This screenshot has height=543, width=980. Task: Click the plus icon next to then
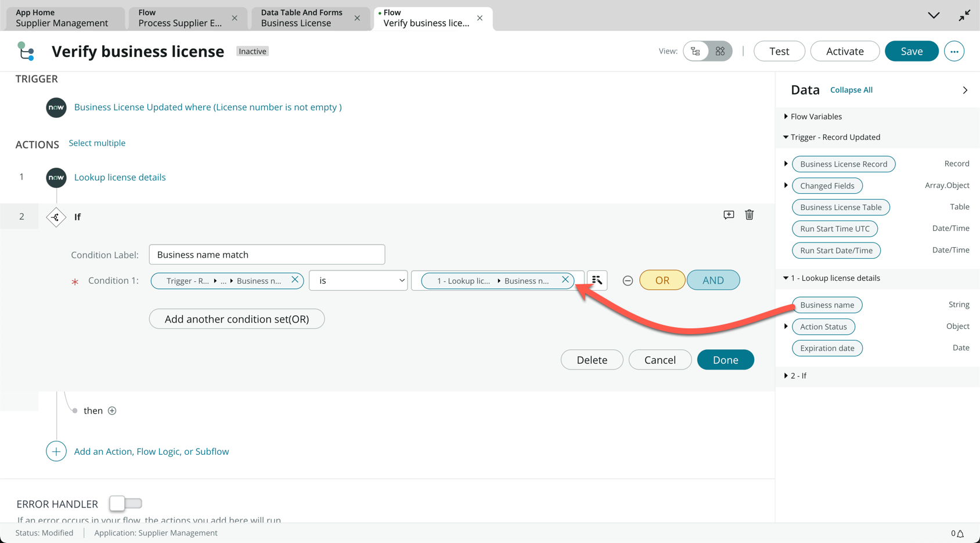pos(112,411)
